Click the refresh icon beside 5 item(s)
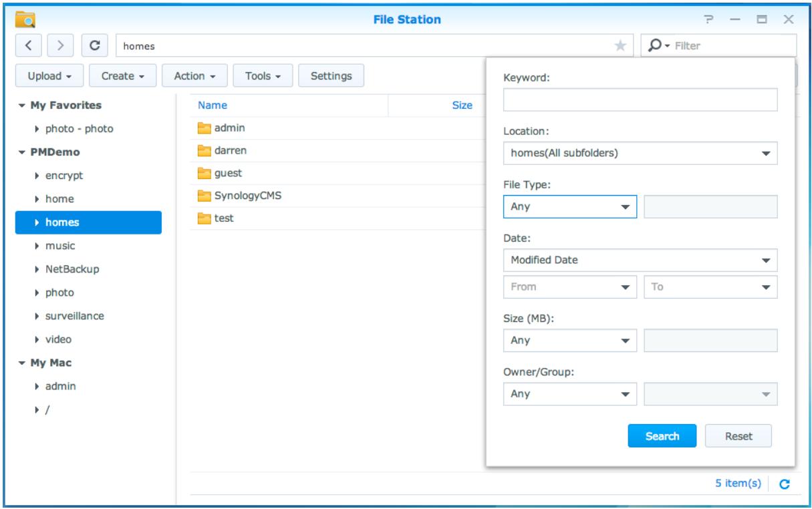The image size is (812, 509). coord(785,485)
